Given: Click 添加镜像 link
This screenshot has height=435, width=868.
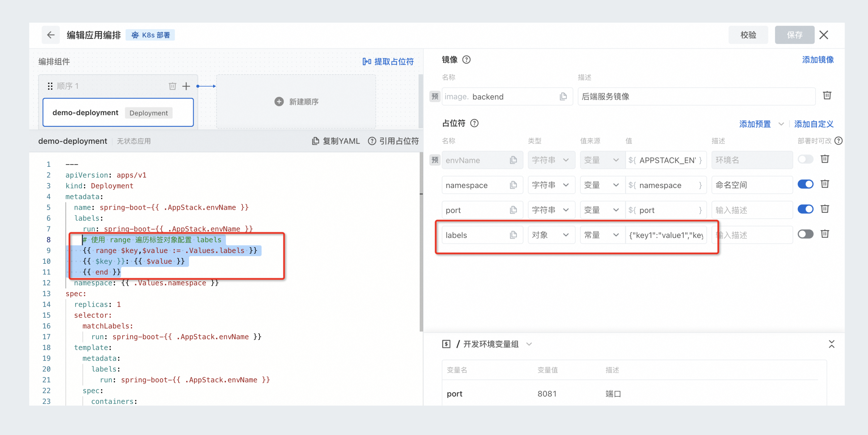Looking at the screenshot, I should pyautogui.click(x=818, y=60).
